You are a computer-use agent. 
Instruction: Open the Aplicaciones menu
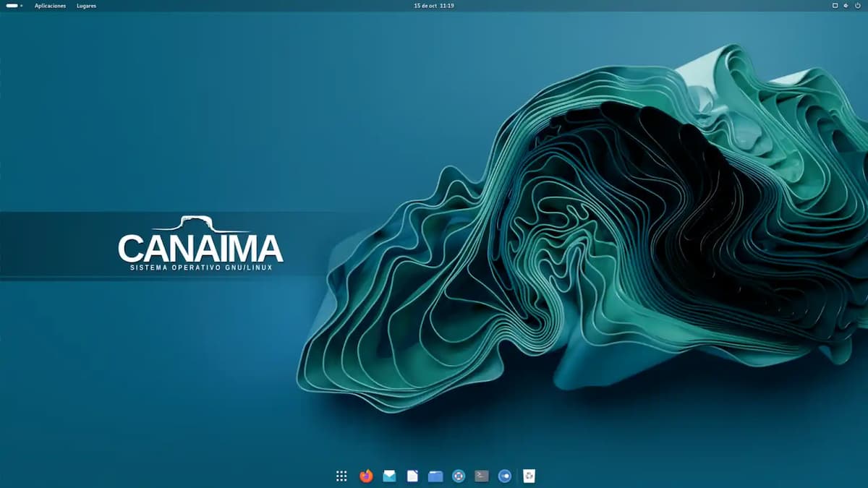50,6
